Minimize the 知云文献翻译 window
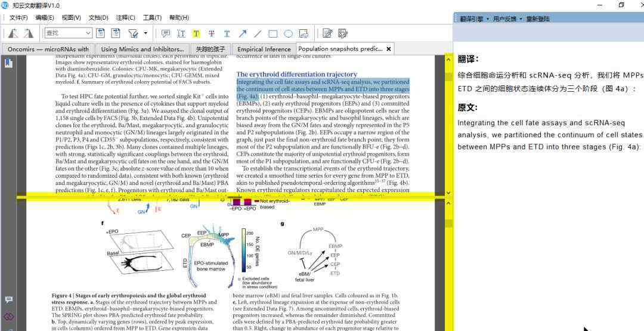 tap(600, 5)
